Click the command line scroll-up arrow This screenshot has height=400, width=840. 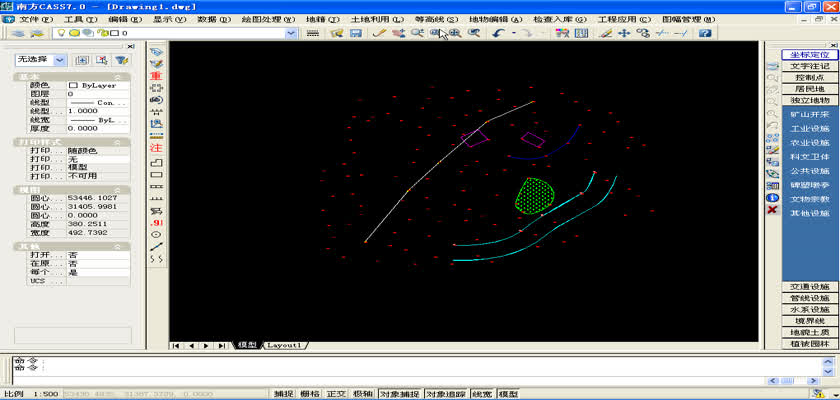point(828,361)
